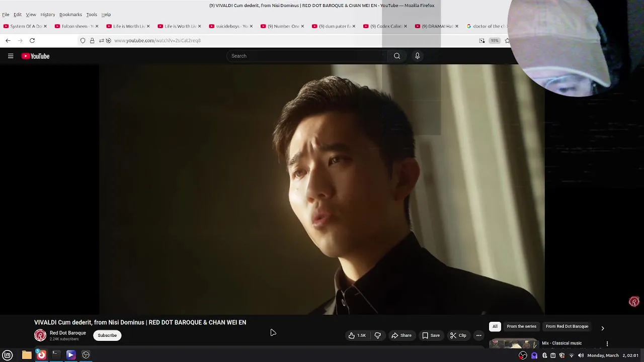Switch to doctor of the ch Google tab

point(487,26)
